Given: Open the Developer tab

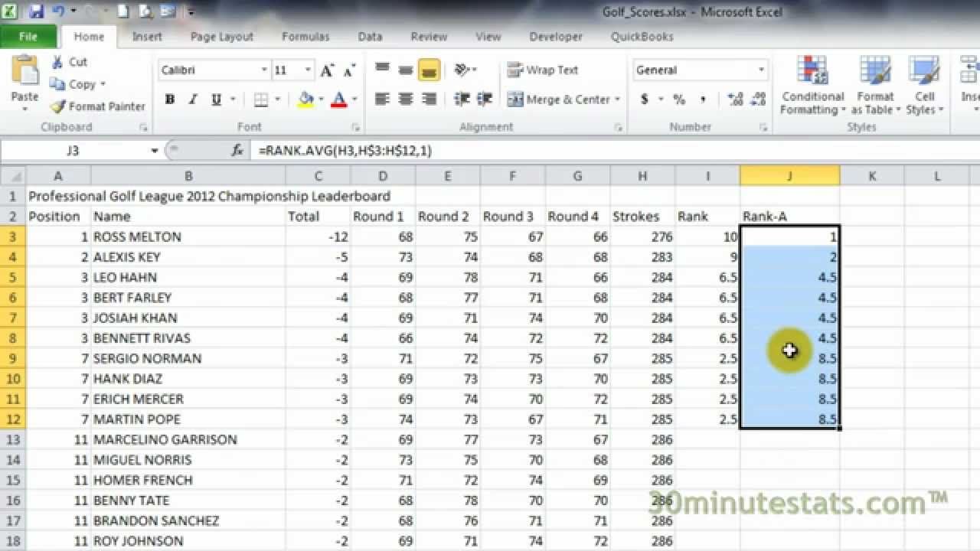Looking at the screenshot, I should tap(556, 36).
